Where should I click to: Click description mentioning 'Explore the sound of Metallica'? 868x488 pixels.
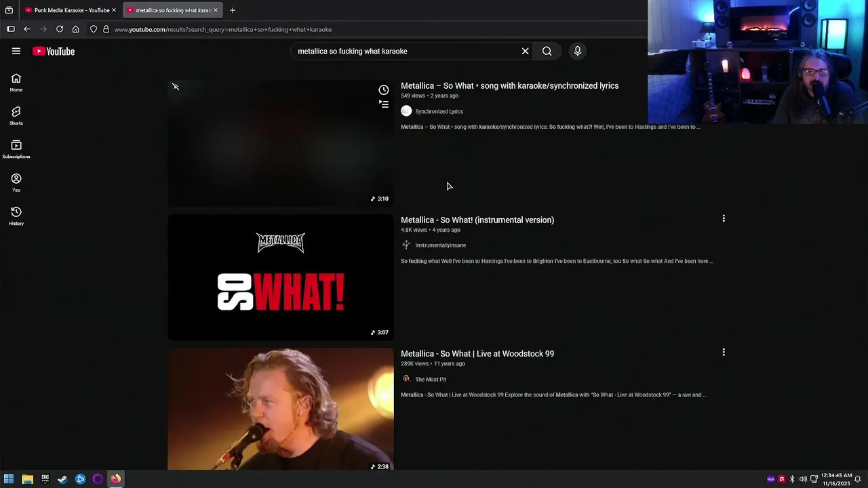click(553, 394)
